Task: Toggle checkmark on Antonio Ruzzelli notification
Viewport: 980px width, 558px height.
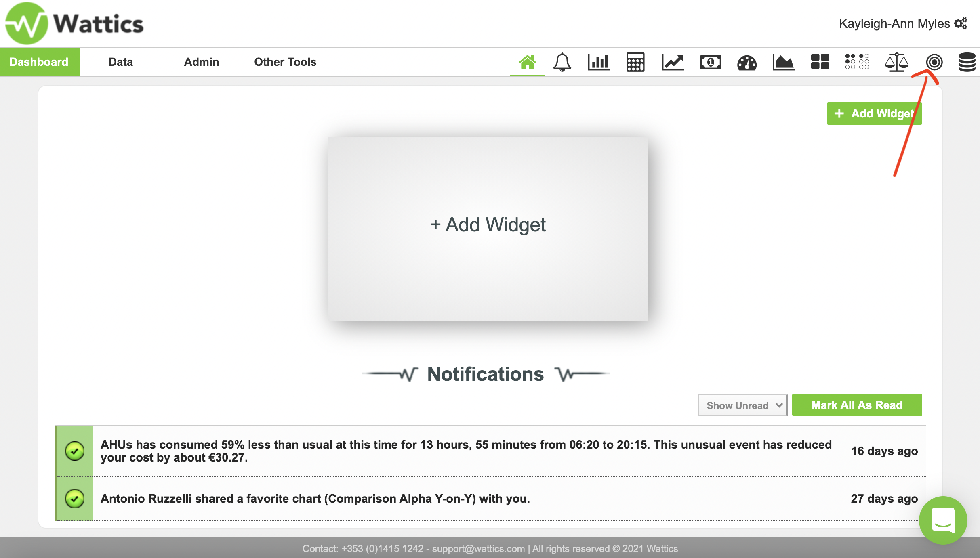Action: click(75, 499)
